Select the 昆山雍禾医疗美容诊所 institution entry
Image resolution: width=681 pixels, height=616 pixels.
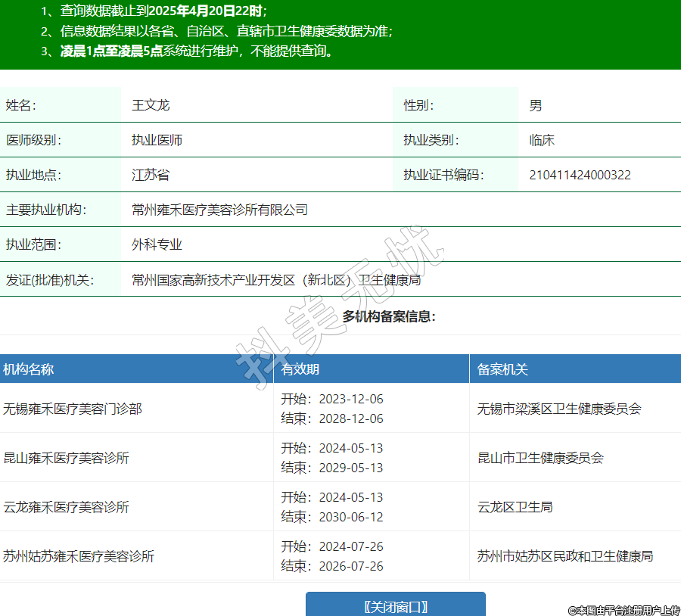(67, 458)
